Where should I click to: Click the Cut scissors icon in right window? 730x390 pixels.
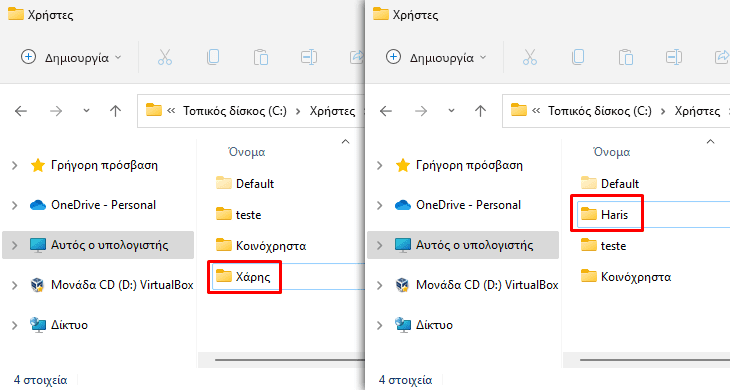[x=530, y=57]
